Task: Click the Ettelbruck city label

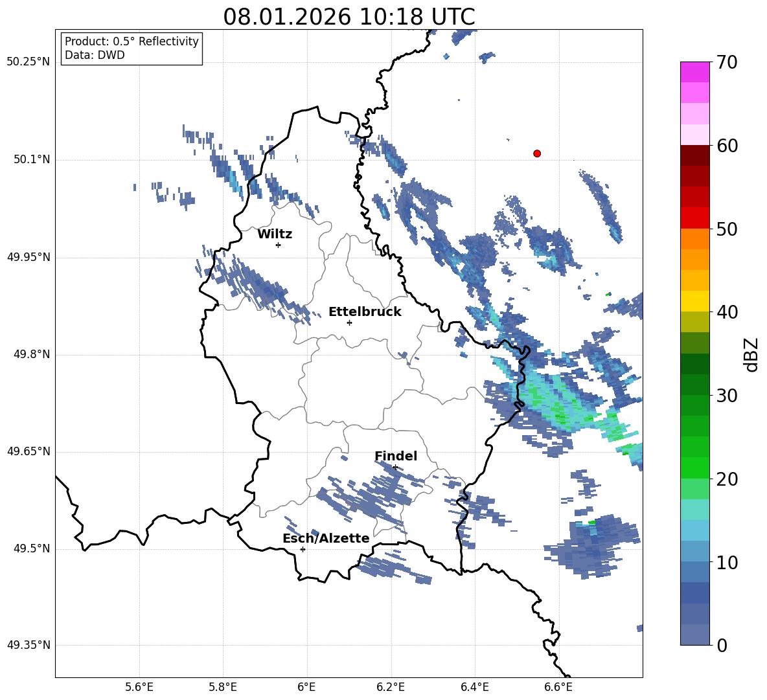Action: (x=365, y=312)
